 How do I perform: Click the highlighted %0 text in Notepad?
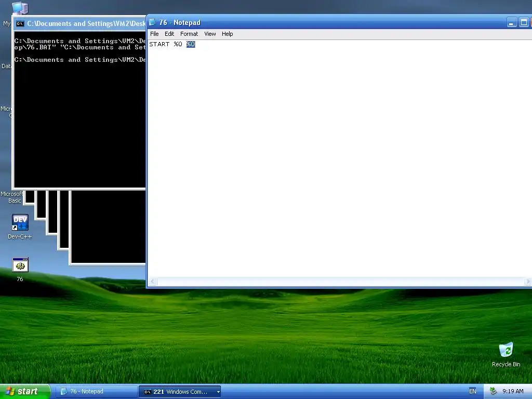[x=191, y=44]
